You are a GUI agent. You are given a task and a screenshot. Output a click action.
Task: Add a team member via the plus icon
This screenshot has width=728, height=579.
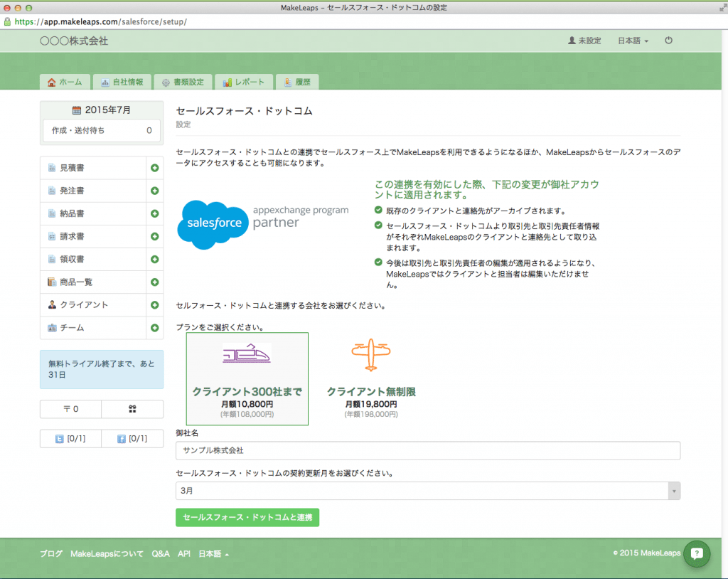154,328
